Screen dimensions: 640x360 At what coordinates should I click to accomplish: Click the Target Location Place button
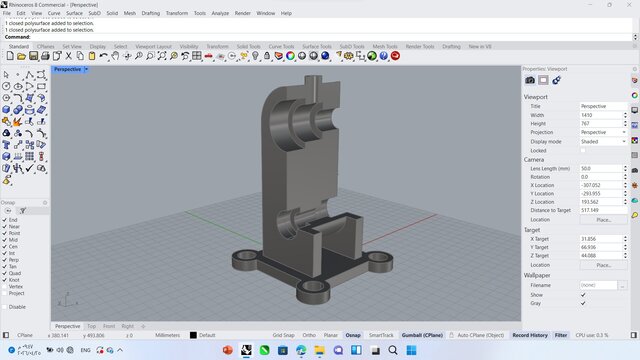(603, 265)
